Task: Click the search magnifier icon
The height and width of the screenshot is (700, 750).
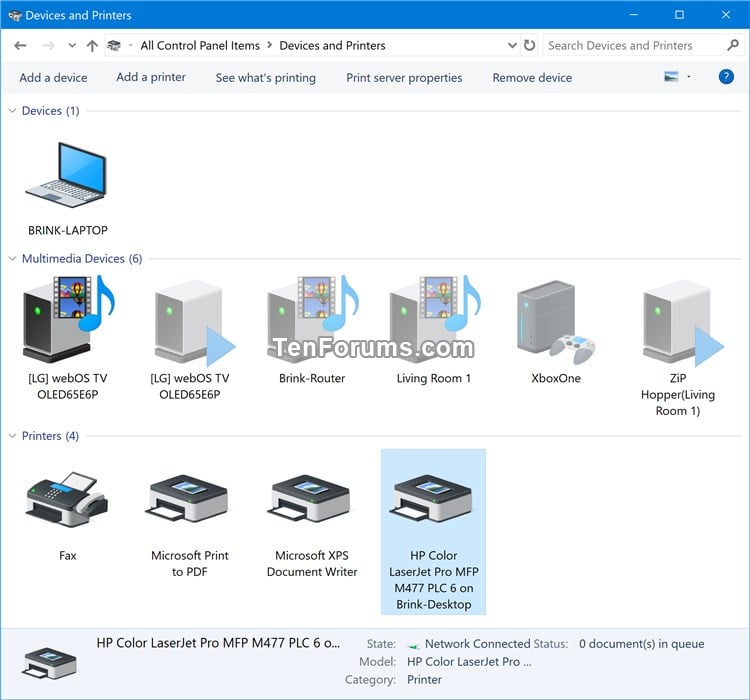Action: coord(732,45)
